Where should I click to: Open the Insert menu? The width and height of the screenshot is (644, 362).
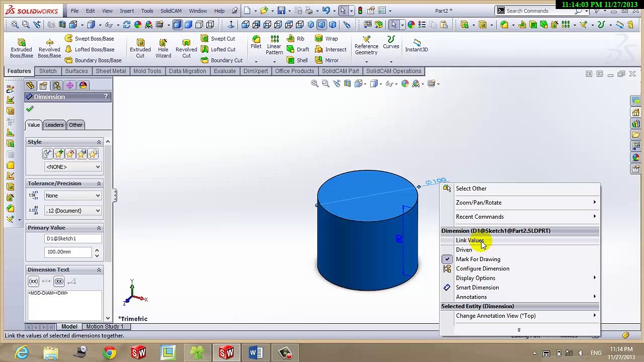127,11
